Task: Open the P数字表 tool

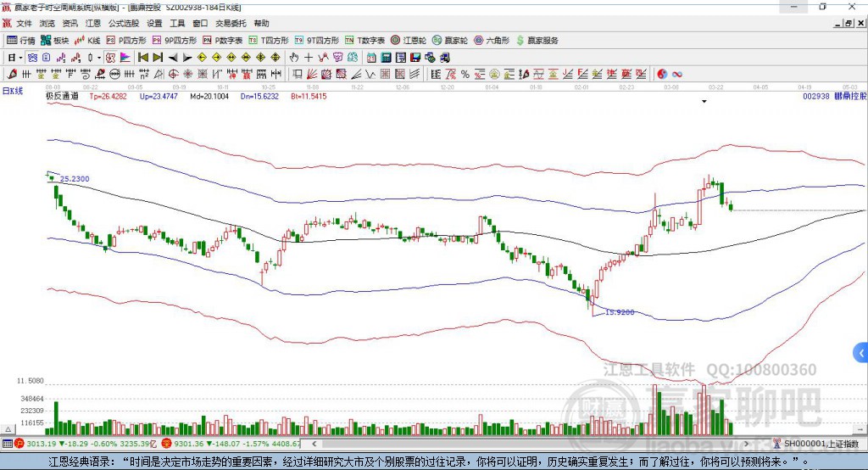Action: click(x=223, y=41)
